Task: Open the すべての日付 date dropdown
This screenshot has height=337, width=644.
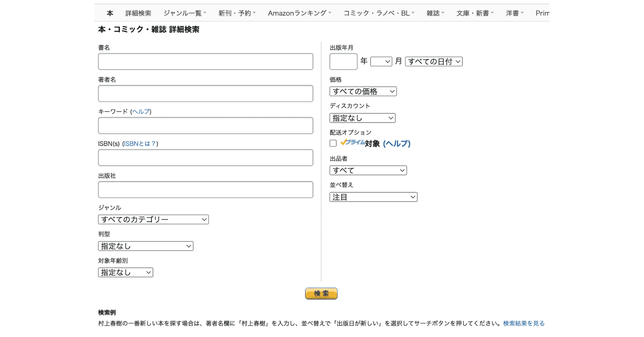Action: 433,61
